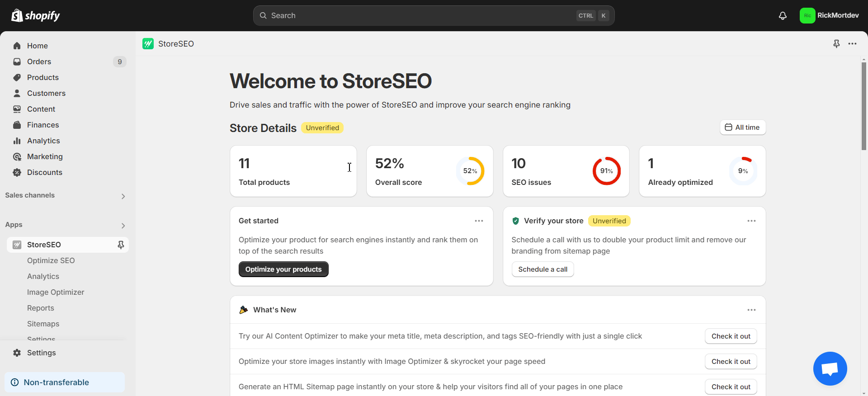Click the Shopify logo
The image size is (868, 396).
click(x=36, y=16)
